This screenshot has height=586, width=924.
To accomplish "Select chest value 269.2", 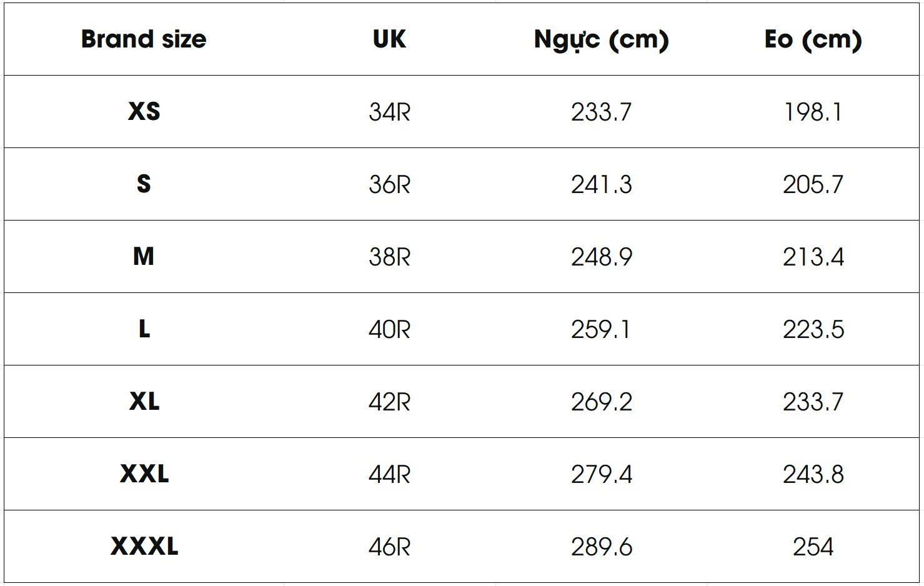I will [x=601, y=402].
